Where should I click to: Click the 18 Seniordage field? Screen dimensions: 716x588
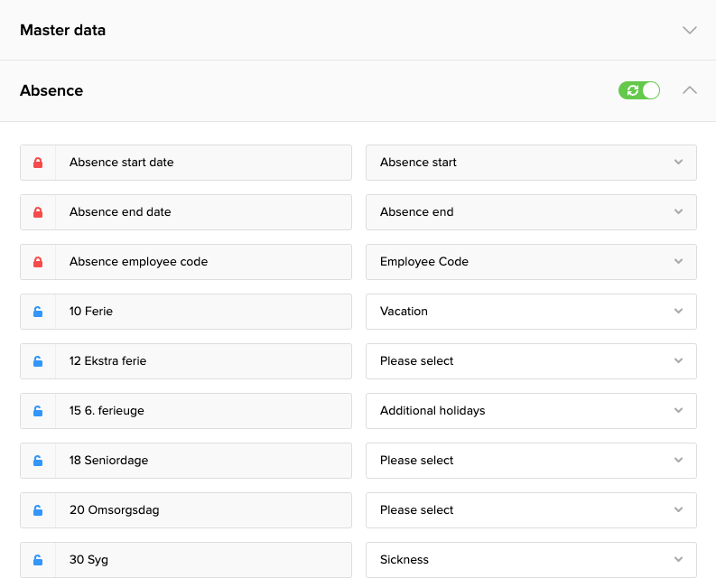coord(203,461)
